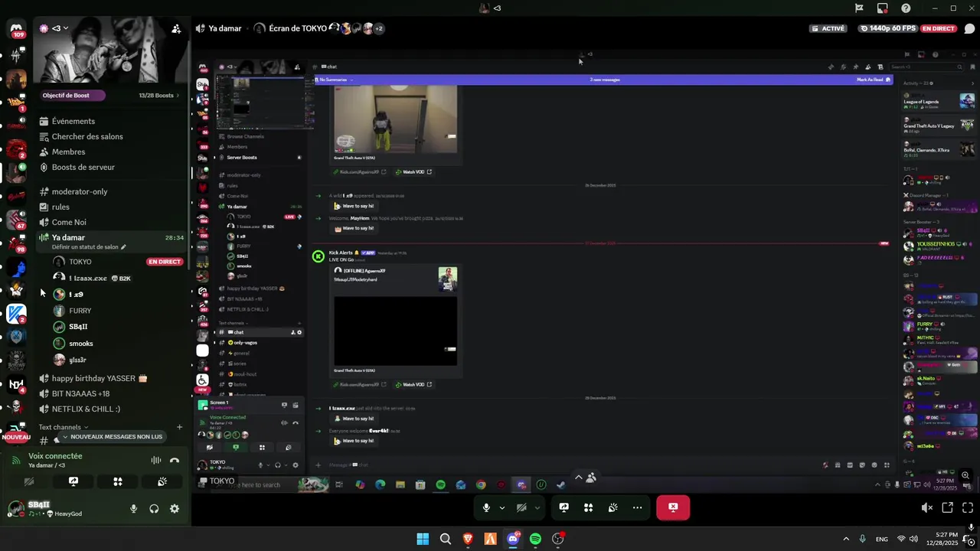Screen dimensions: 980x551
Task: Enter fullscreen for the stream
Action: (x=968, y=507)
